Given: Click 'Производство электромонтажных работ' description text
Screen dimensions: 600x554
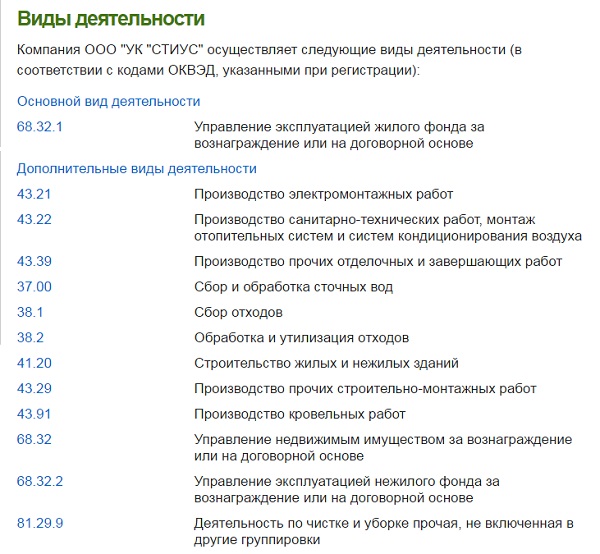Looking at the screenshot, I should 324,194.
